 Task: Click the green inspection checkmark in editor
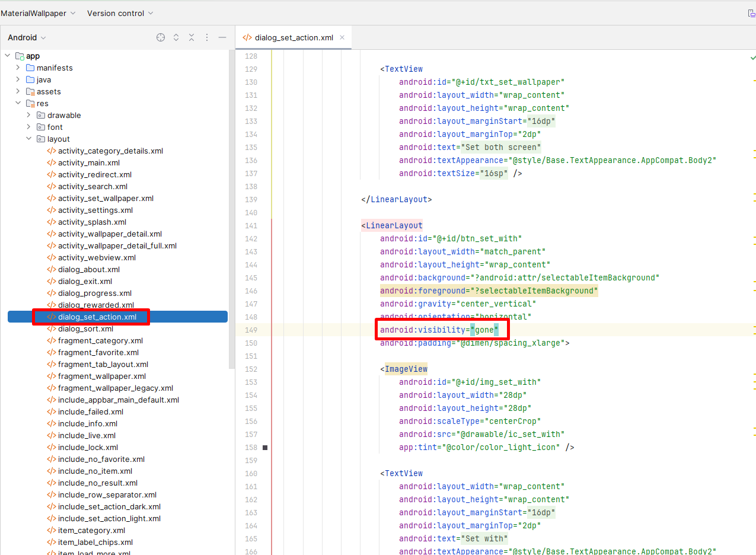tap(752, 58)
